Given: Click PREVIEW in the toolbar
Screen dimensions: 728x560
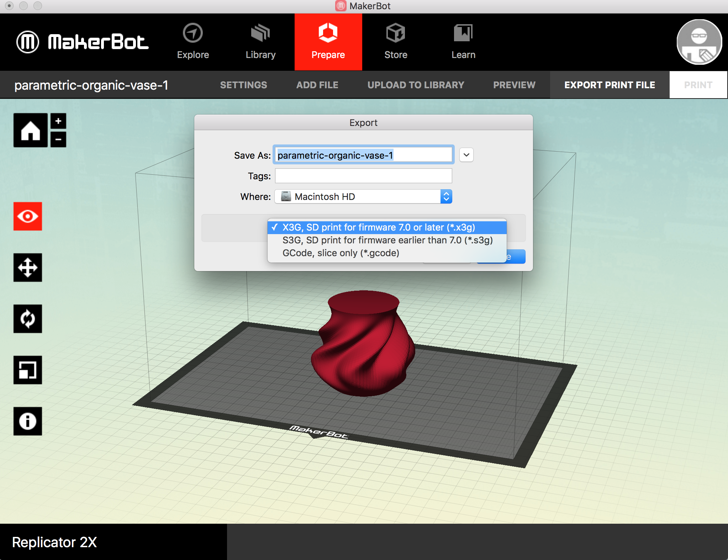Looking at the screenshot, I should click(x=514, y=85).
